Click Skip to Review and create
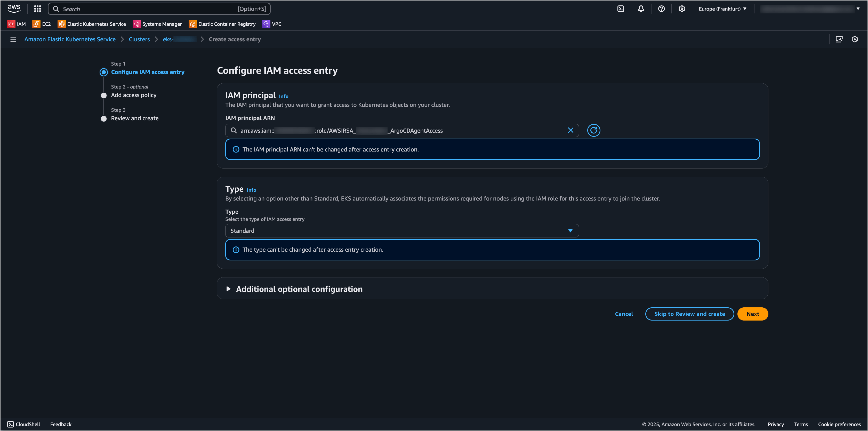This screenshot has width=868, height=431. click(689, 314)
